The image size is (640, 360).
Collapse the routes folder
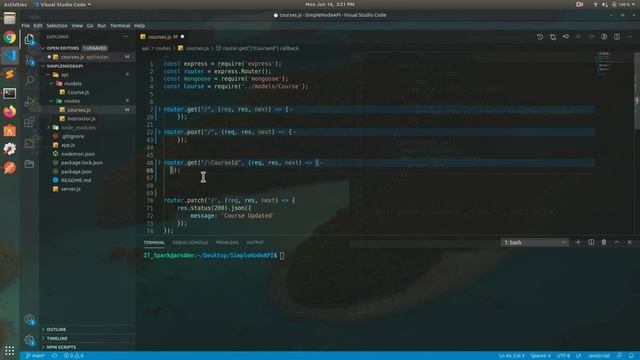click(x=52, y=101)
